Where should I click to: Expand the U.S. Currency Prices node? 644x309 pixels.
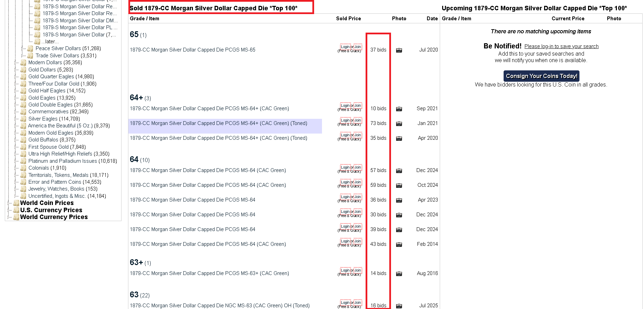(9, 210)
